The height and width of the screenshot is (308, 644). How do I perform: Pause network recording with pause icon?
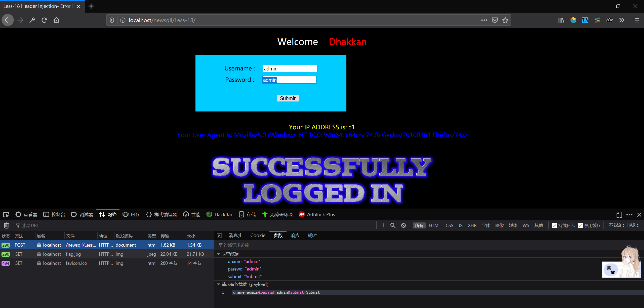(x=382, y=225)
